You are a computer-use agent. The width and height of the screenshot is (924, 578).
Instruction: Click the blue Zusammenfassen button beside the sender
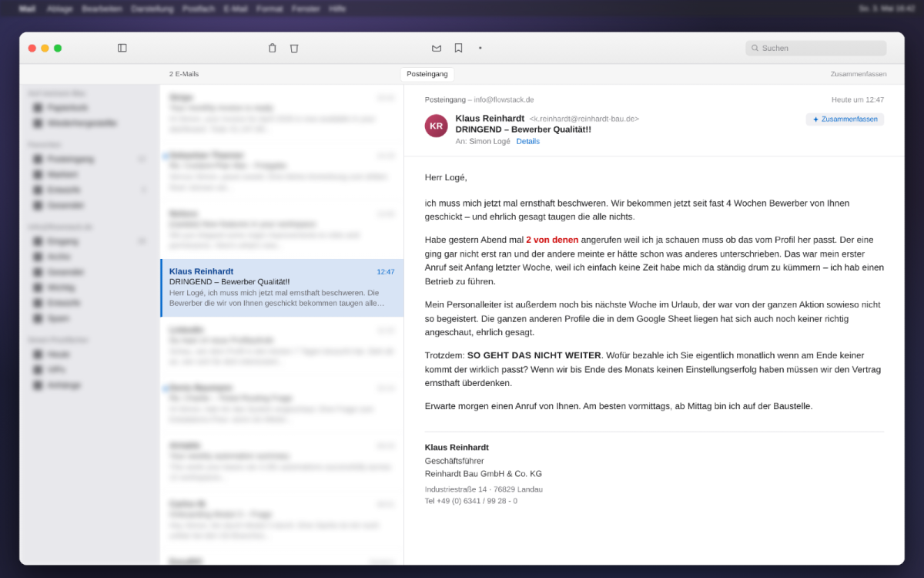845,119
